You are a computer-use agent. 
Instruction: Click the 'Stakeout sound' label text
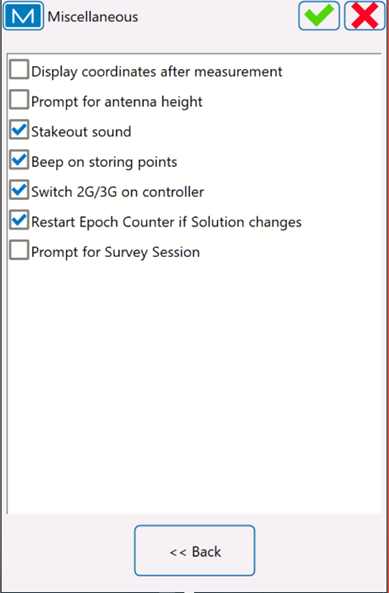[x=81, y=132]
